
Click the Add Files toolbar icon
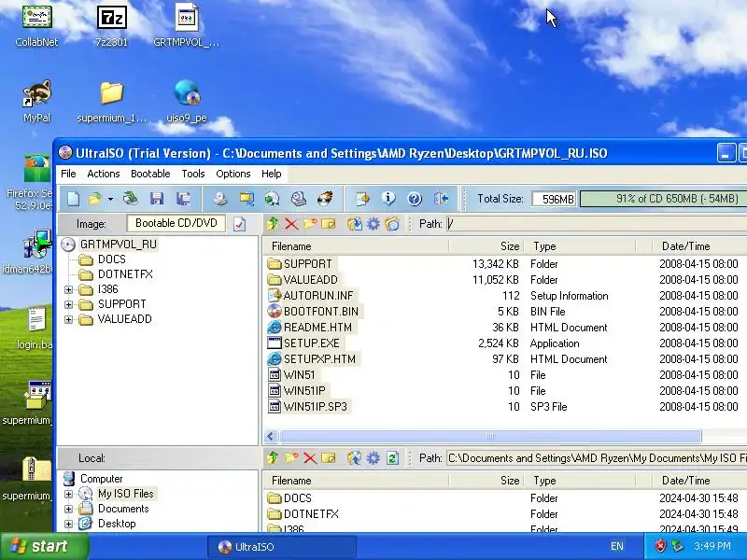coord(362,199)
